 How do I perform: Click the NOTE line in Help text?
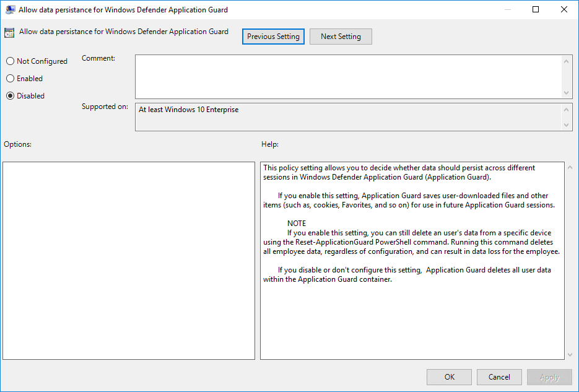(297, 224)
